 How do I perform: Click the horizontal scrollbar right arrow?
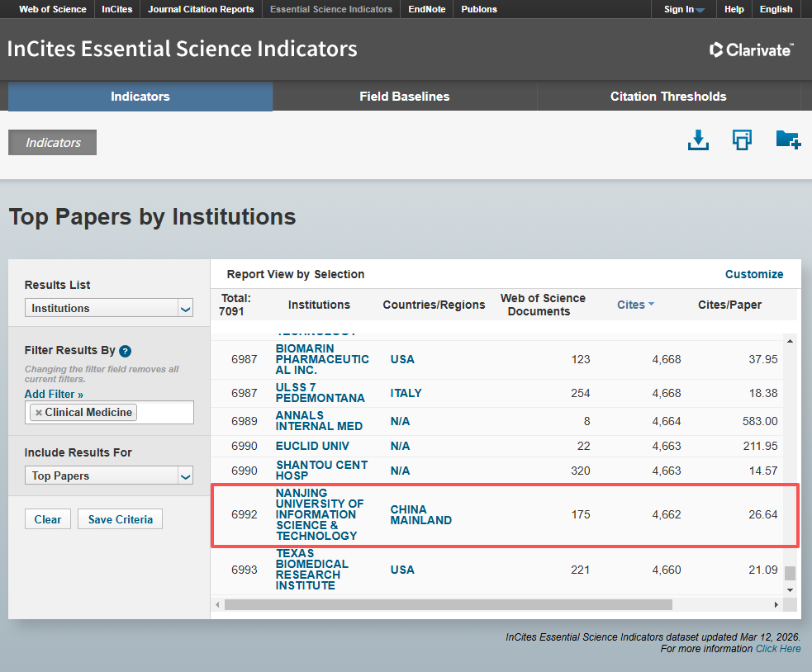pyautogui.click(x=776, y=605)
